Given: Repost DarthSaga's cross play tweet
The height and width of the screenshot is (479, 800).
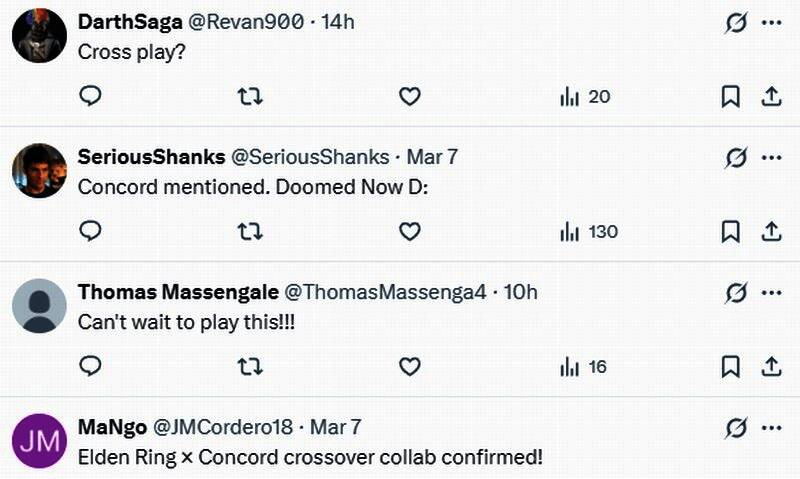Looking at the screenshot, I should pos(250,96).
